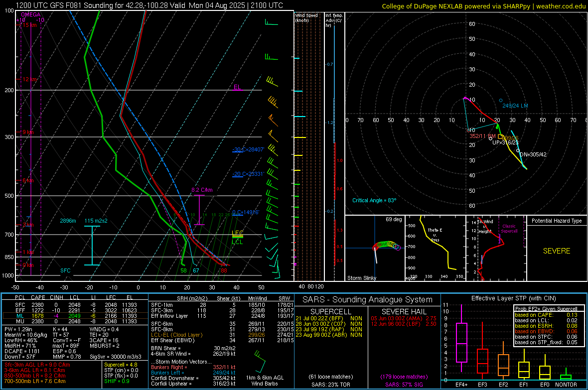Click the Effective Layer STP chart title
The height and width of the screenshot is (390, 588).
[514, 298]
